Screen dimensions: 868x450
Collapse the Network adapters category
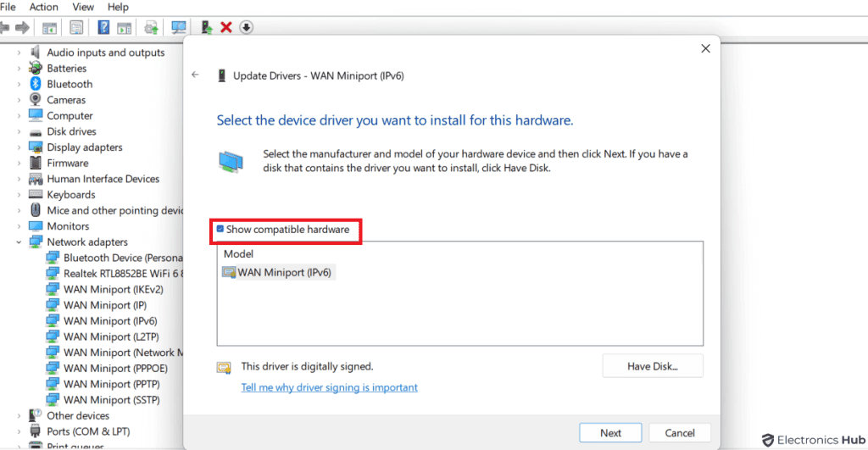[x=19, y=242]
